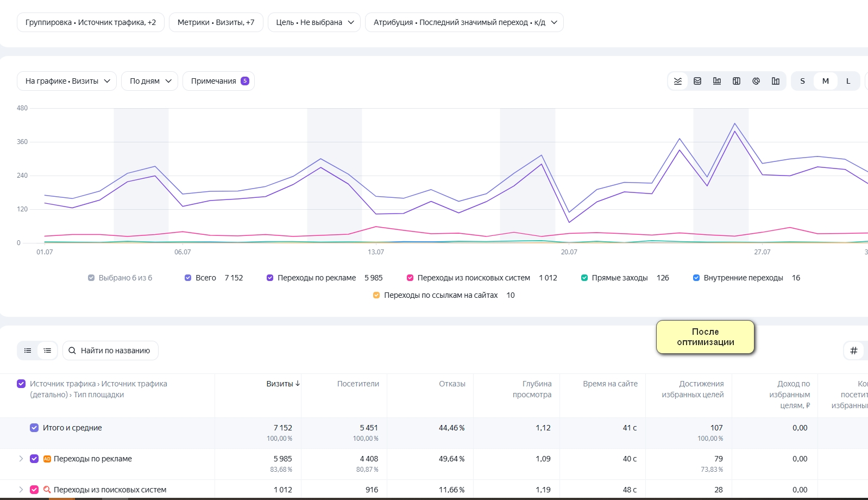Toggle checkbox in 'Переходы из поисковых систем' table row
This screenshot has width=868, height=500.
(34, 490)
